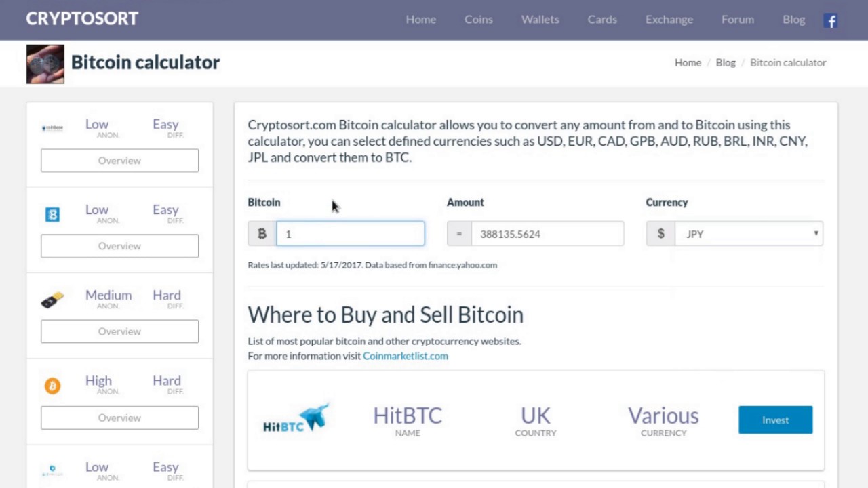The width and height of the screenshot is (868, 488).
Task: Open the JPY currency dropdown
Action: click(x=749, y=234)
